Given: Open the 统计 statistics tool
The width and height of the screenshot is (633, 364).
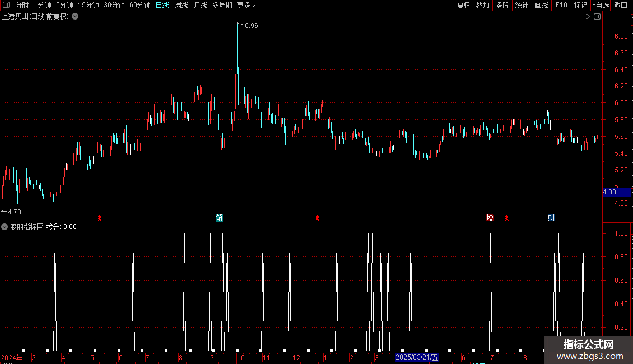Looking at the screenshot, I should pyautogui.click(x=522, y=5).
